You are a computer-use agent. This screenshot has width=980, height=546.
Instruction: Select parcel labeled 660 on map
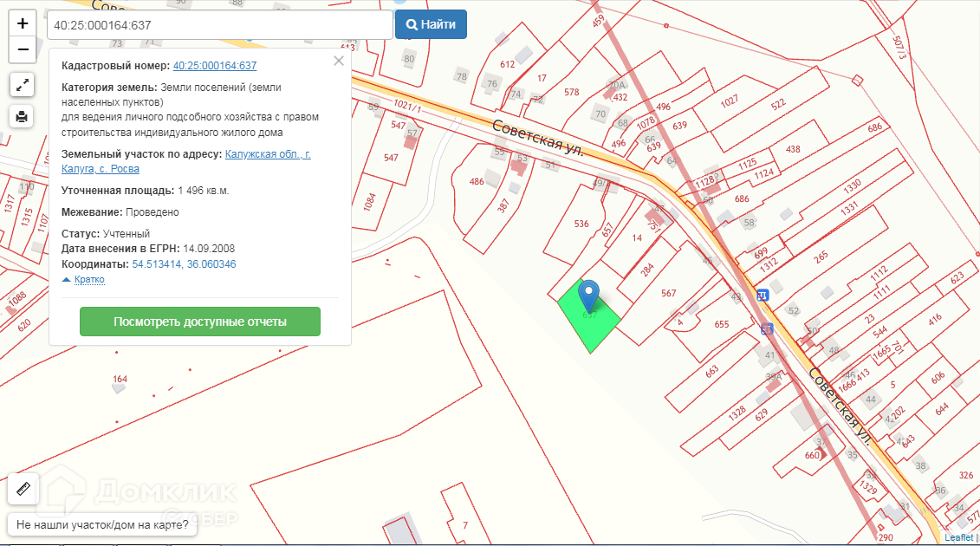point(812,455)
